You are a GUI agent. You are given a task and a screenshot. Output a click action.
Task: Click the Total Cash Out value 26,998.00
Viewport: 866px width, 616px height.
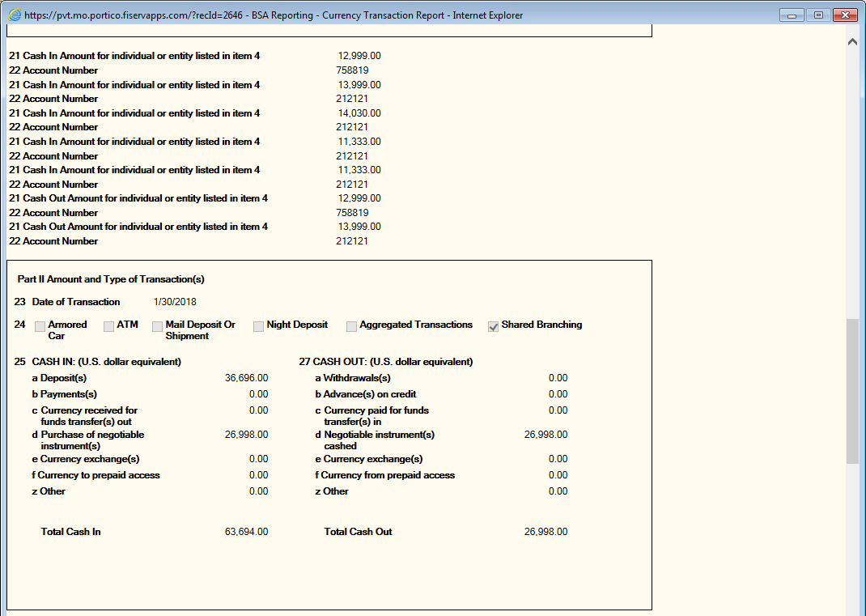[545, 532]
